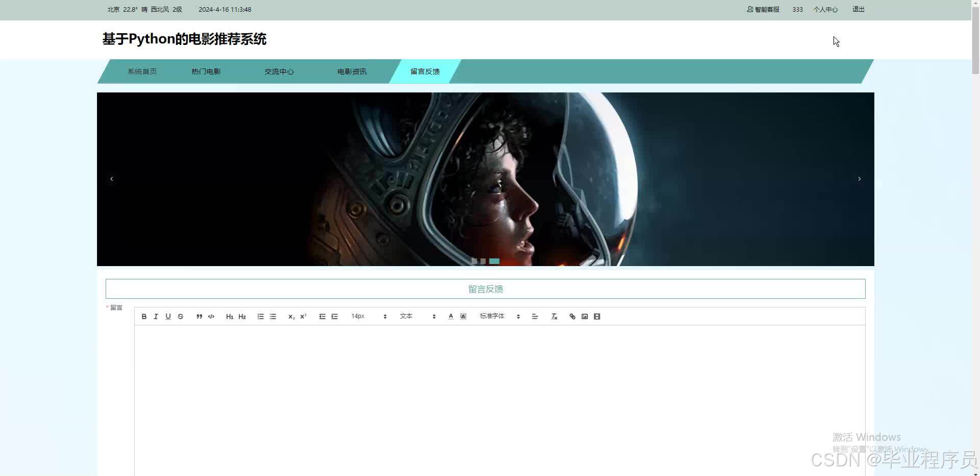
Task: Open the 交流中心 tab
Action: (279, 72)
